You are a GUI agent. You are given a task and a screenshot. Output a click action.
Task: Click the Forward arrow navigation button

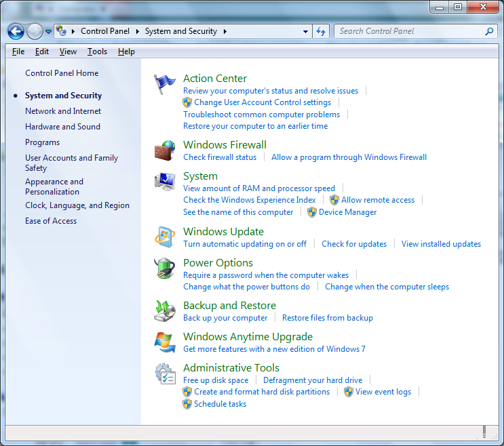(35, 31)
